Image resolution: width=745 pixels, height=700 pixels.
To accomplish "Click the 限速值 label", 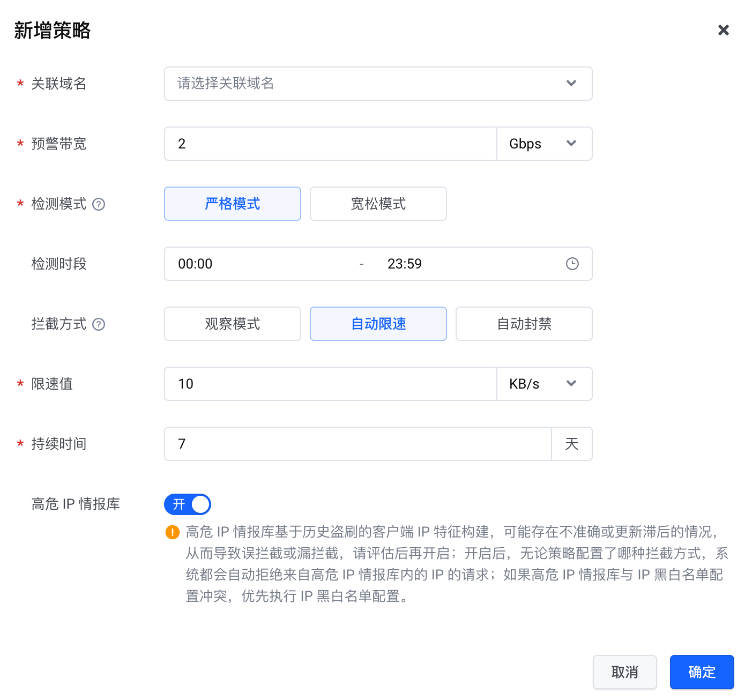I will (x=52, y=384).
